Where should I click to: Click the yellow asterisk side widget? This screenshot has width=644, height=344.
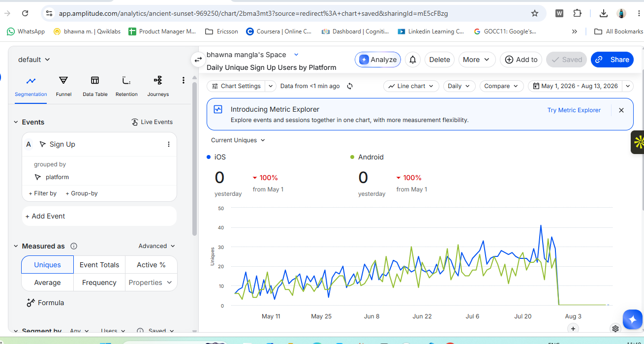coord(638,143)
